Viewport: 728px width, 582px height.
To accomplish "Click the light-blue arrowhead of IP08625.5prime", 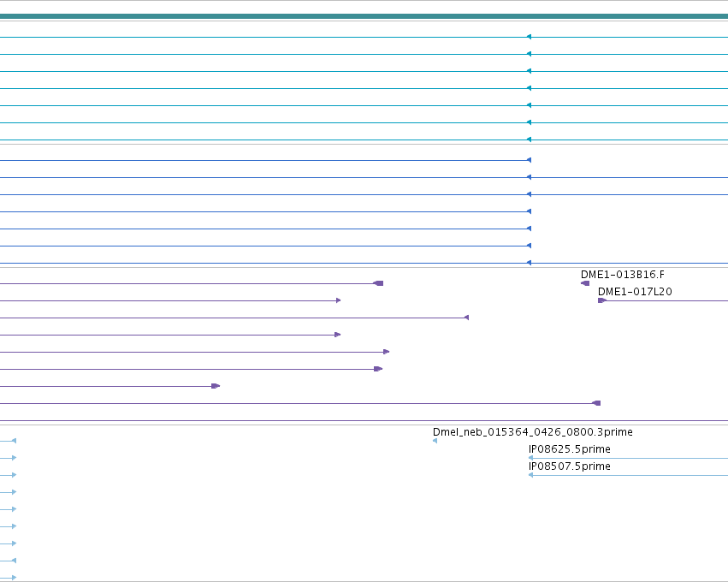I will [530, 458].
